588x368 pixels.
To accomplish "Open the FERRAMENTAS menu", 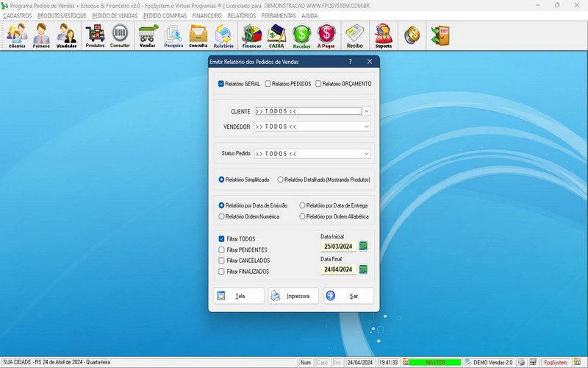I will [277, 15].
